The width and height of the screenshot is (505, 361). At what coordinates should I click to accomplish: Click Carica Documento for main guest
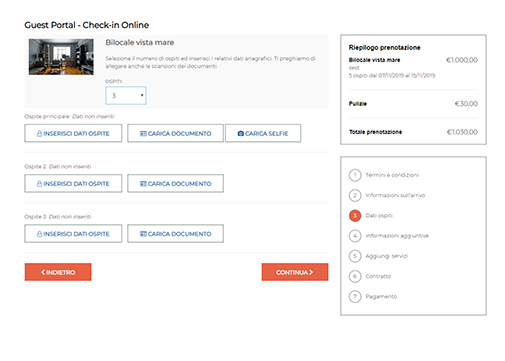(175, 133)
